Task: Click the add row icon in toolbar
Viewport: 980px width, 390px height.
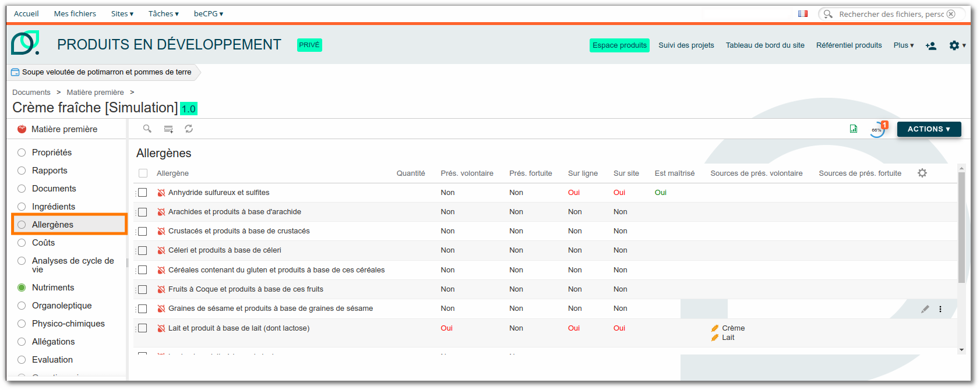Action: (168, 129)
